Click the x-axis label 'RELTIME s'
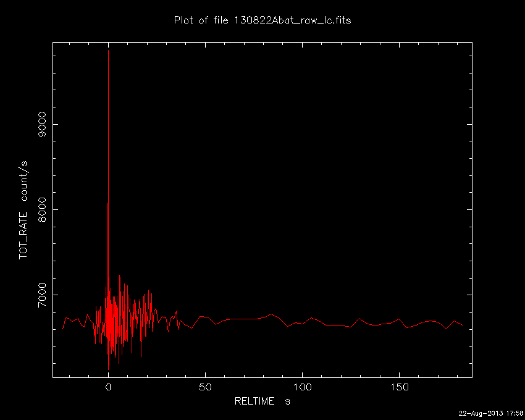 point(262,401)
